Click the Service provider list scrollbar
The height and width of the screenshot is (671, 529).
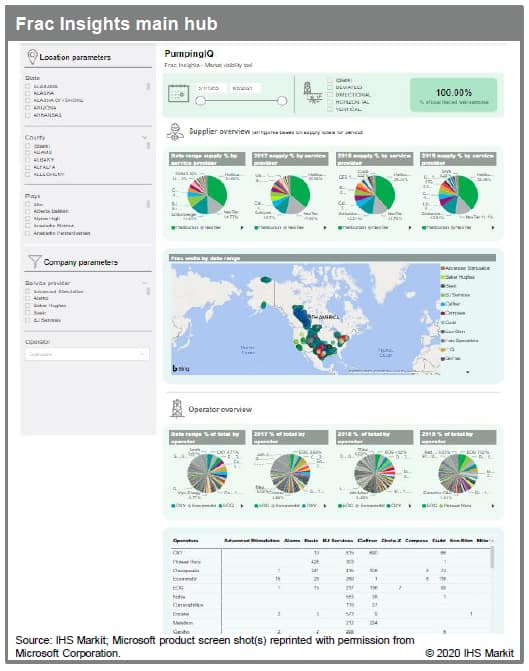[148, 291]
